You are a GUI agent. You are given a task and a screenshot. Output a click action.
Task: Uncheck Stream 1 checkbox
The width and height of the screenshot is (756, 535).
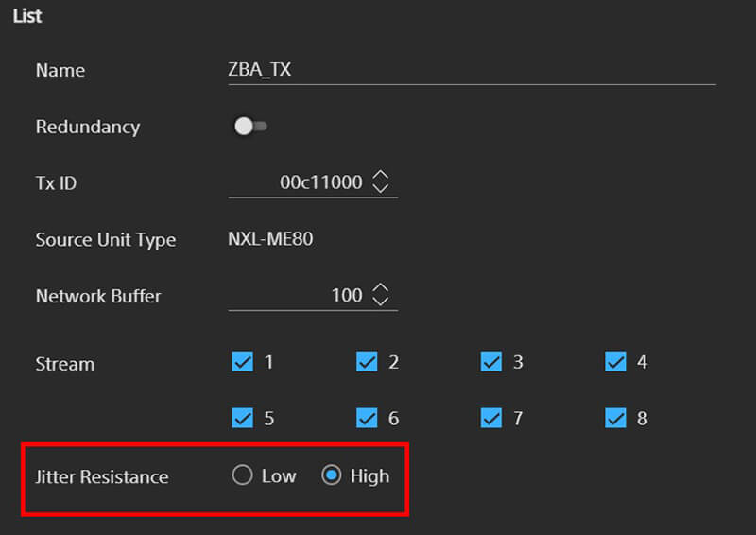pyautogui.click(x=243, y=361)
